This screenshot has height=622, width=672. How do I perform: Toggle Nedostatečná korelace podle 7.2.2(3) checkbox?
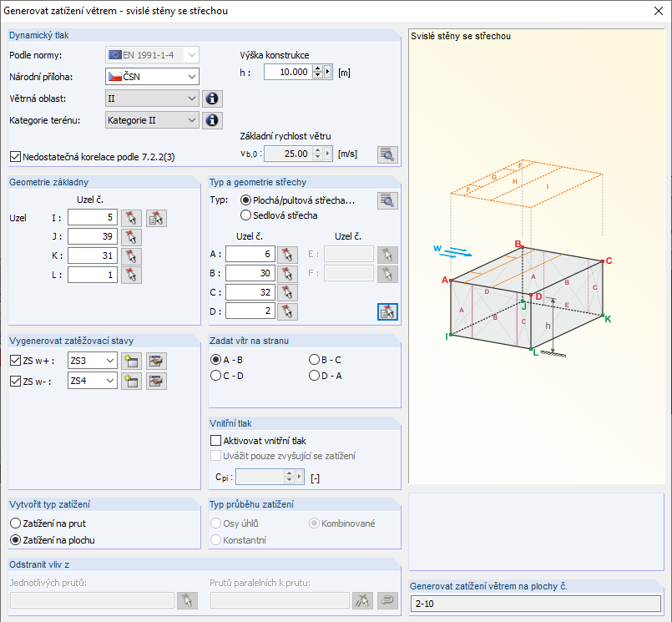pos(15,157)
